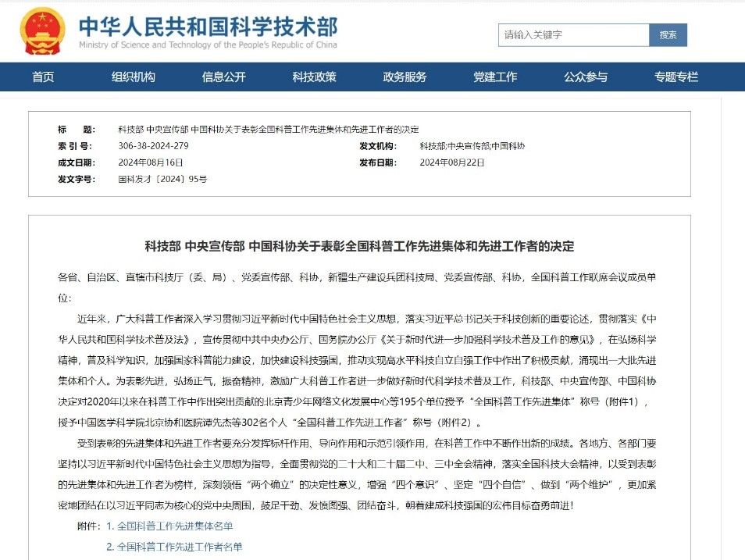Screen dimensions: 745x560
Task: Open attachment 全国科普工作先进工作者名单
Action: 180,547
